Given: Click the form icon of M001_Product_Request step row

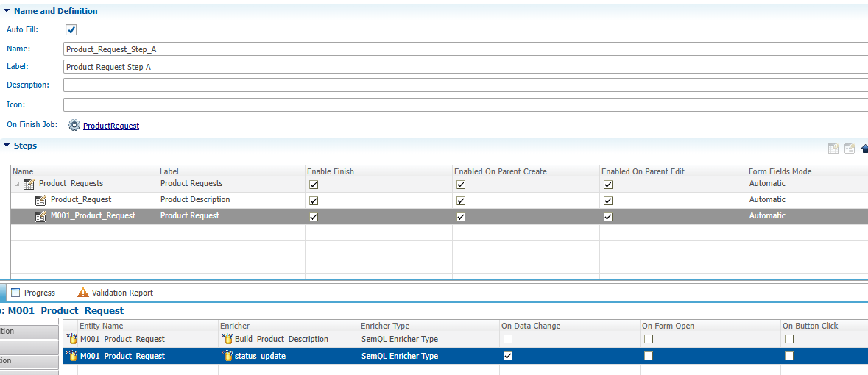Looking at the screenshot, I should tap(41, 216).
